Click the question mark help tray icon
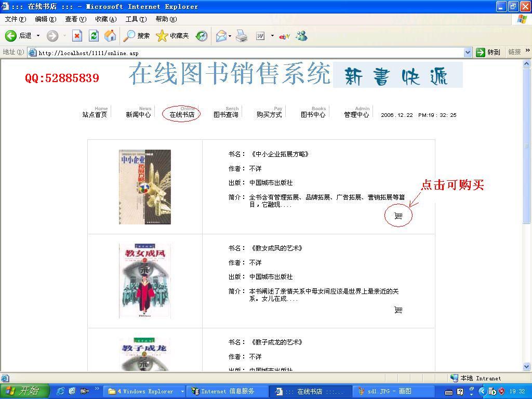The height and width of the screenshot is (399, 532). [x=460, y=392]
